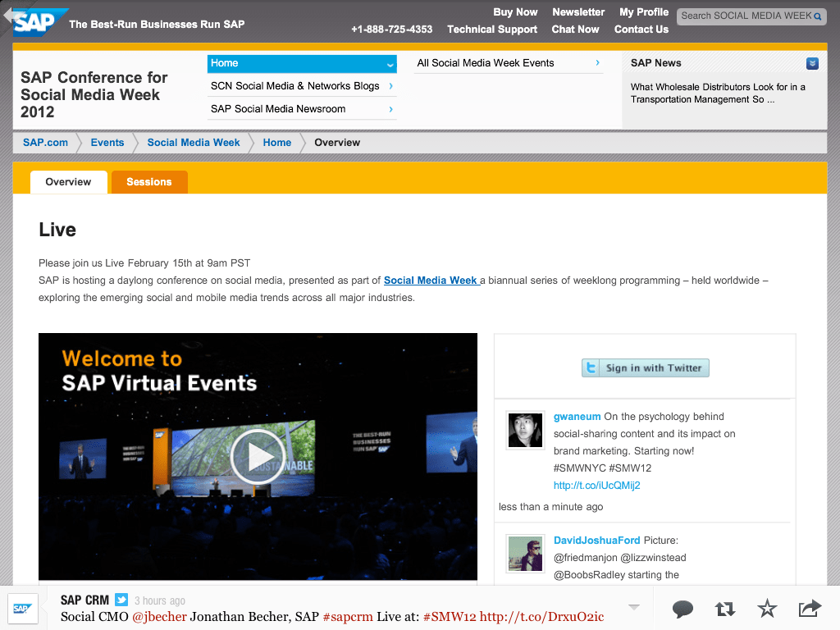Click the SAP News blue dropdown icon
Image resolution: width=840 pixels, height=630 pixels.
pyautogui.click(x=812, y=63)
